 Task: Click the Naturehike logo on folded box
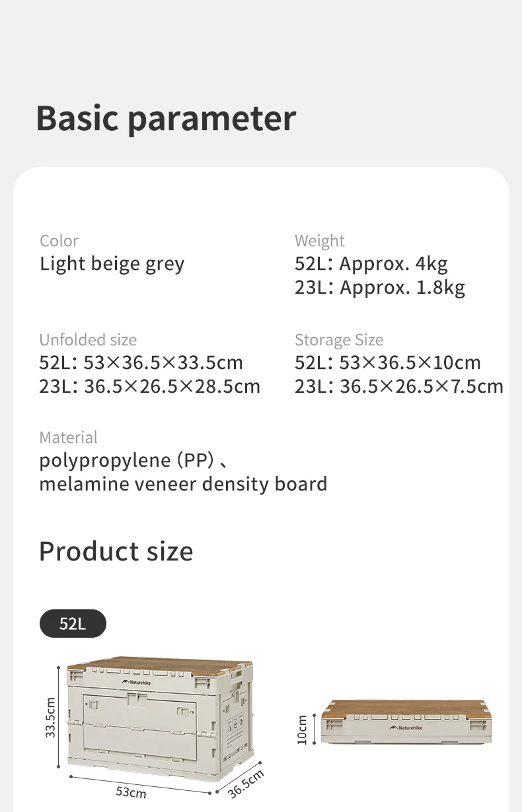[x=406, y=728]
